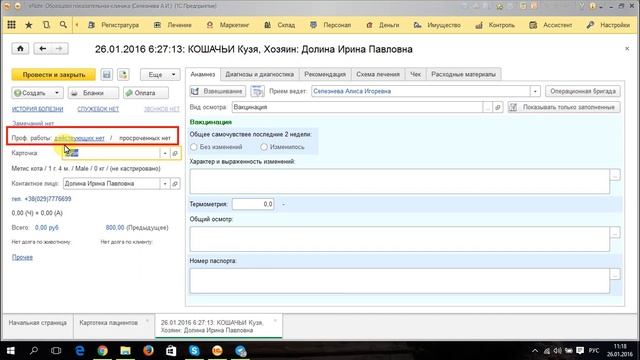The height and width of the screenshot is (360, 640).
Task: Launch Chrome from the taskbar
Action: pyautogui.click(x=102, y=350)
